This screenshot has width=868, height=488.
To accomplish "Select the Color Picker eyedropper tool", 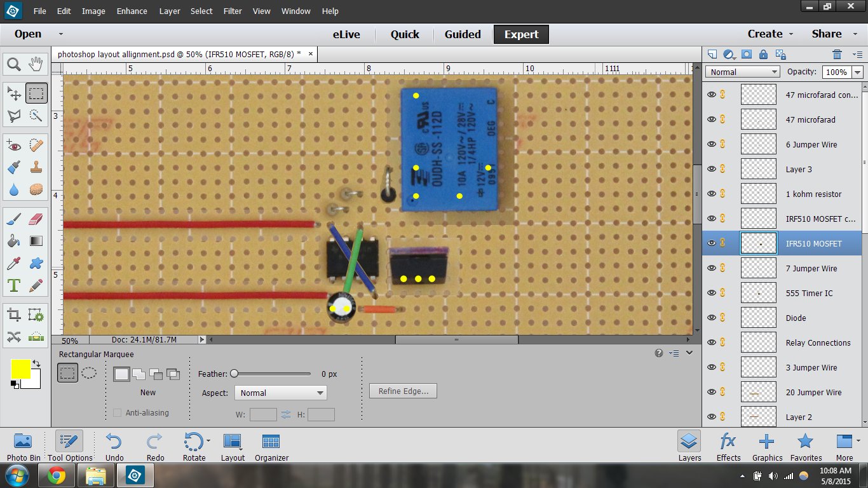I will (14, 264).
